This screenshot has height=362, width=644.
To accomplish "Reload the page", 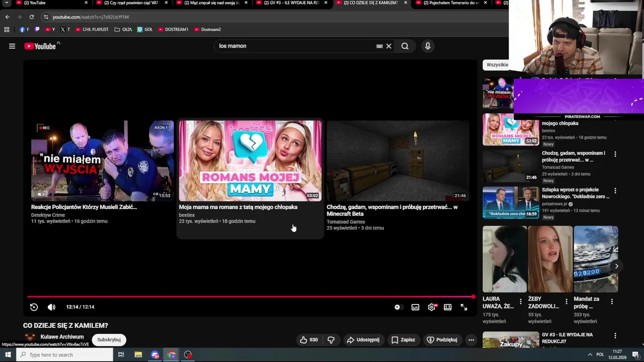I will 31,17.
